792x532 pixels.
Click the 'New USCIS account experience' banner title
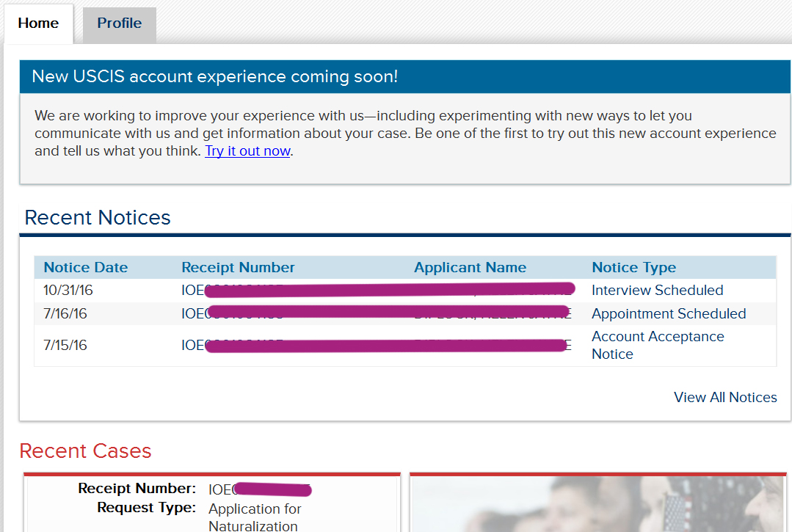tap(214, 76)
